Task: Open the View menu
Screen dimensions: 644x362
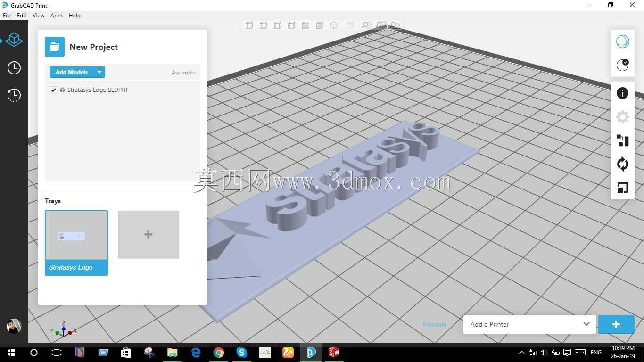Action: pos(38,16)
